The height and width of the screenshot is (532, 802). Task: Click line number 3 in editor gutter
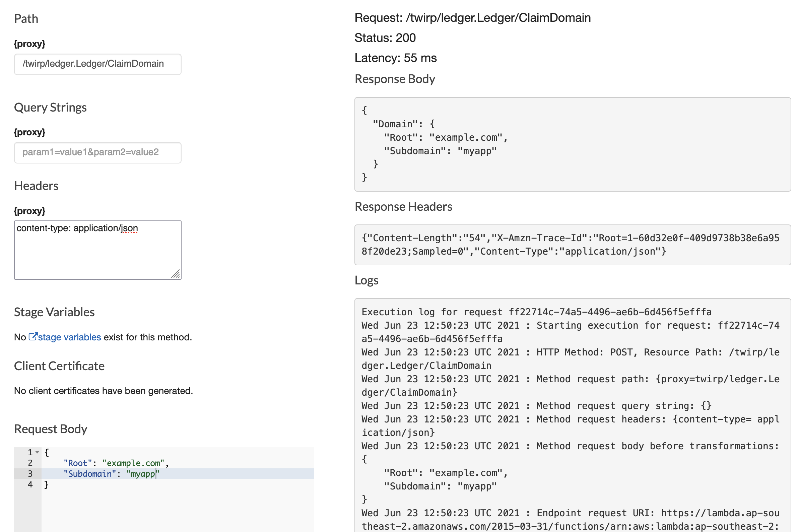pos(30,474)
